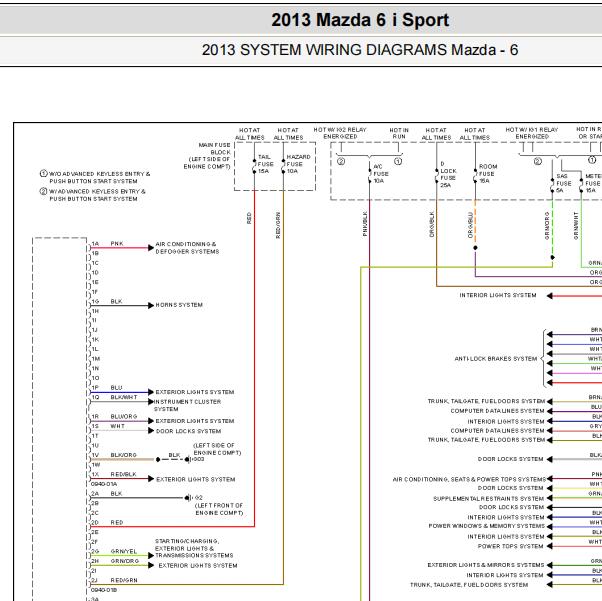
Task: Click pin label "1M" on the connector
Action: [96, 359]
